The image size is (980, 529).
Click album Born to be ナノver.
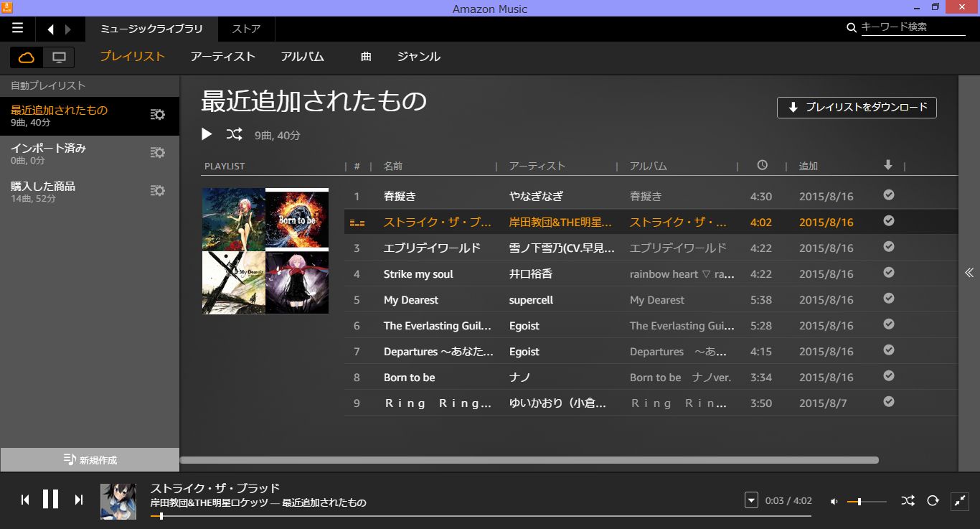[680, 378]
